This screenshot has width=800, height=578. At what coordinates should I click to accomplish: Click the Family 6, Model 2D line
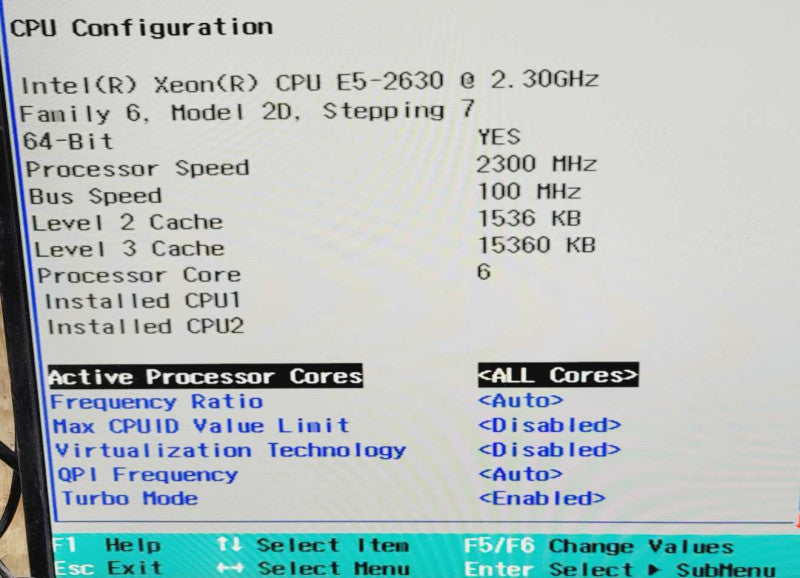pyautogui.click(x=247, y=111)
